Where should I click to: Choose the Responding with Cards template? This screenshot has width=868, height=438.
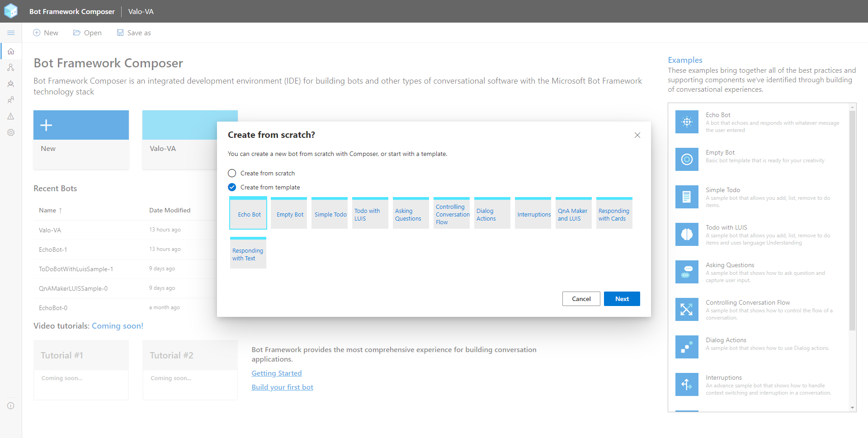[x=614, y=213]
